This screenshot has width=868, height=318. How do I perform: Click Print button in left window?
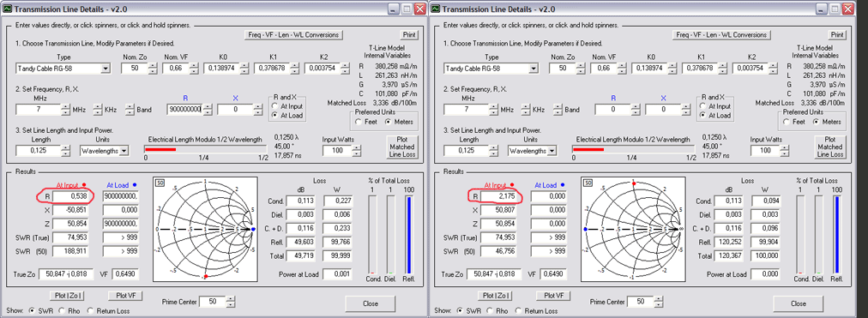[x=409, y=35]
